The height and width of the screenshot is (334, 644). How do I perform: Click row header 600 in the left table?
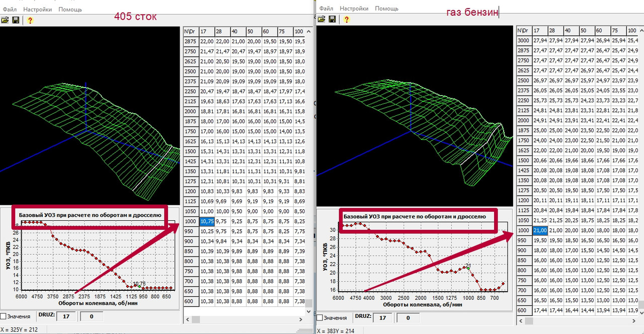pos(191,301)
